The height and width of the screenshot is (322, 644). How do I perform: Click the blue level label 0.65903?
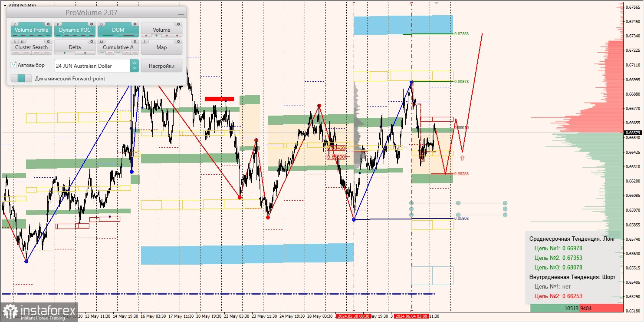coord(461,218)
